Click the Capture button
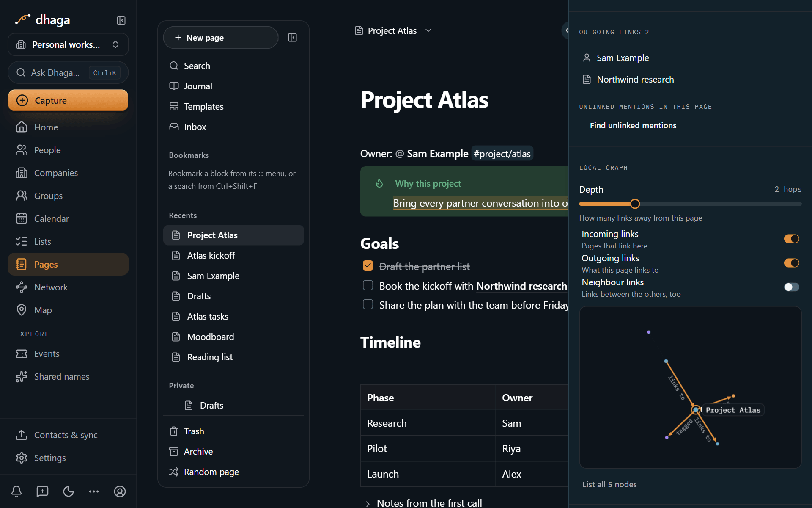The height and width of the screenshot is (508, 812). [x=68, y=100]
